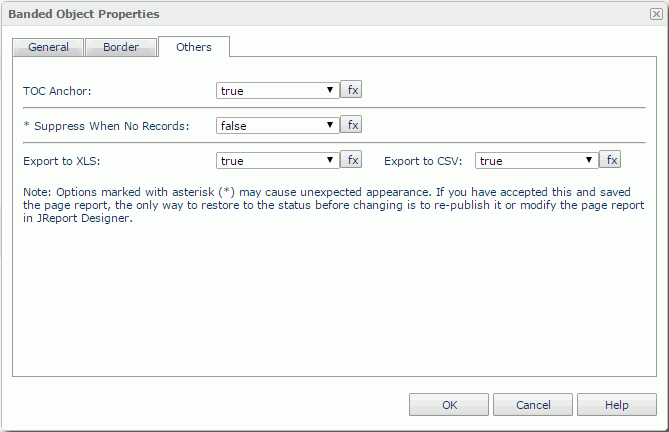Cancel the Banded Object Properties dialog

[x=533, y=404]
